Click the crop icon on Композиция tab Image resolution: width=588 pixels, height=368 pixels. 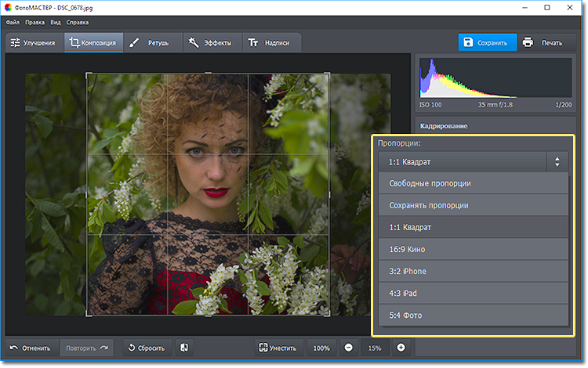(74, 42)
